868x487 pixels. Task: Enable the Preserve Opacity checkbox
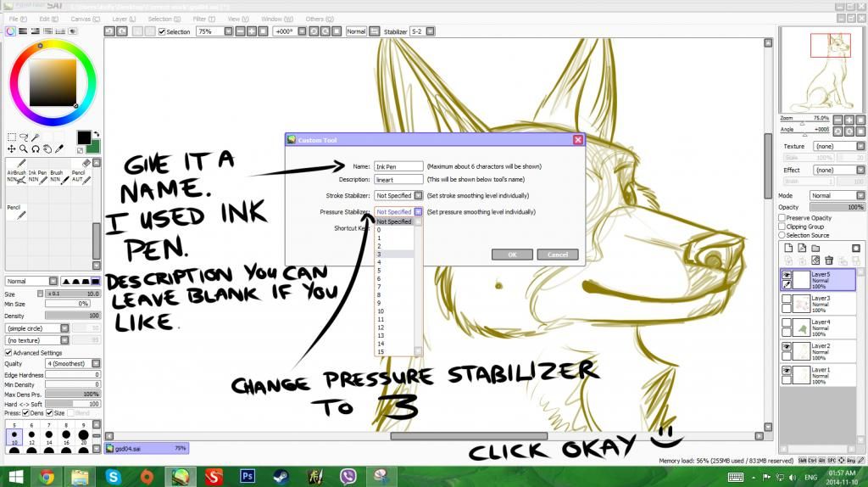[782, 218]
